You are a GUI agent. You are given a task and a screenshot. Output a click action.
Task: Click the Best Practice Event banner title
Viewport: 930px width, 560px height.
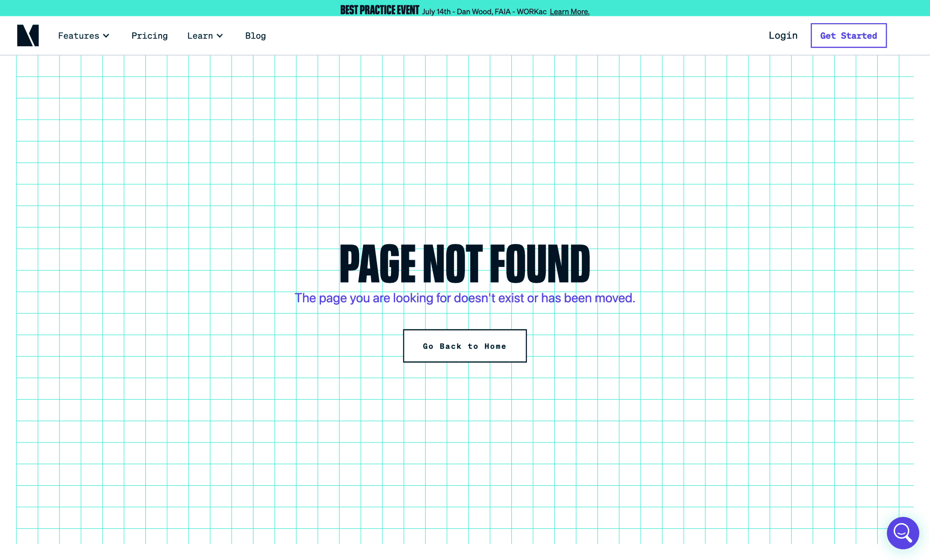[380, 10]
